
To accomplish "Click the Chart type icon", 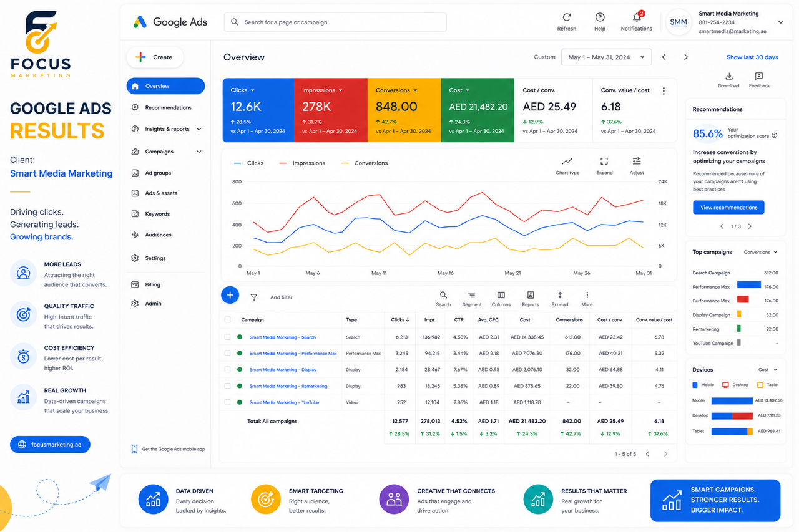I will pyautogui.click(x=567, y=161).
